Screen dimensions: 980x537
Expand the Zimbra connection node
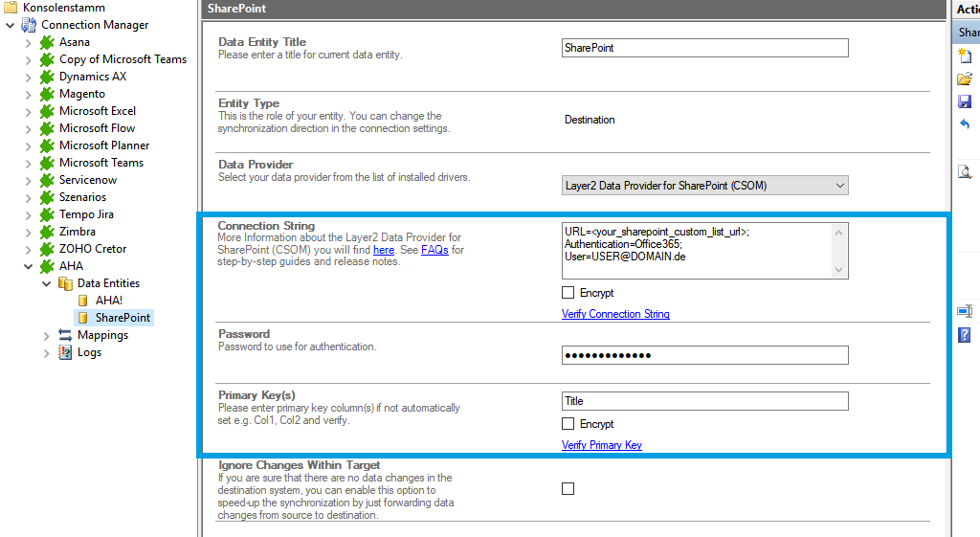(x=29, y=232)
